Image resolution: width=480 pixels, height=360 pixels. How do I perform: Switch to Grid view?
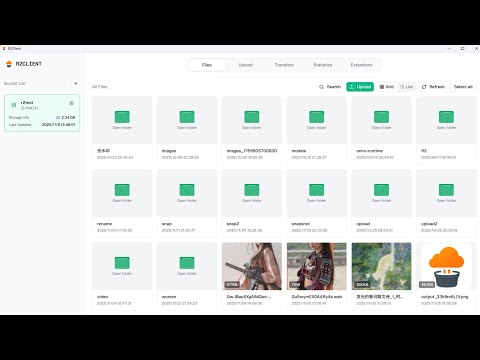tap(387, 87)
